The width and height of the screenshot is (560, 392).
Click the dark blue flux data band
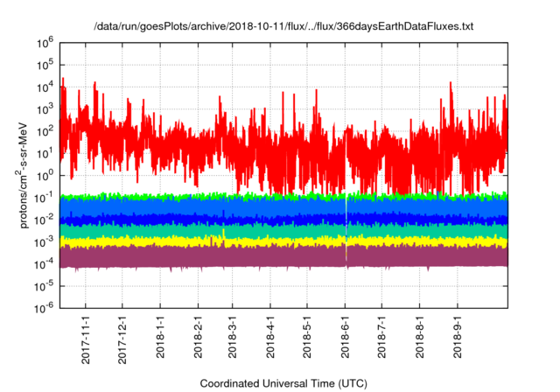283,220
